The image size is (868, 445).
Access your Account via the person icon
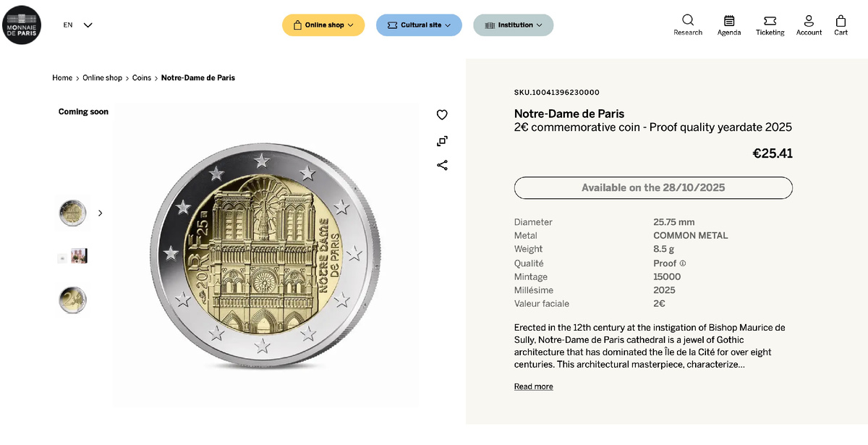(x=809, y=20)
